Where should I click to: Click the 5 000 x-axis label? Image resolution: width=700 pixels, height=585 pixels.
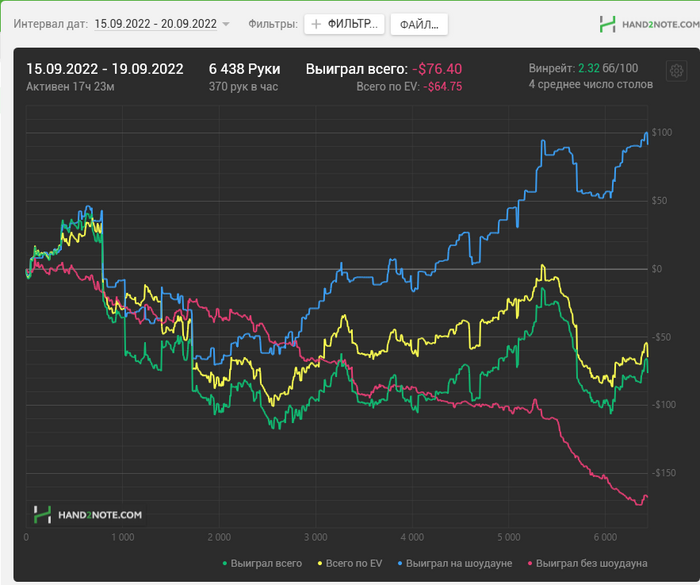[509, 537]
